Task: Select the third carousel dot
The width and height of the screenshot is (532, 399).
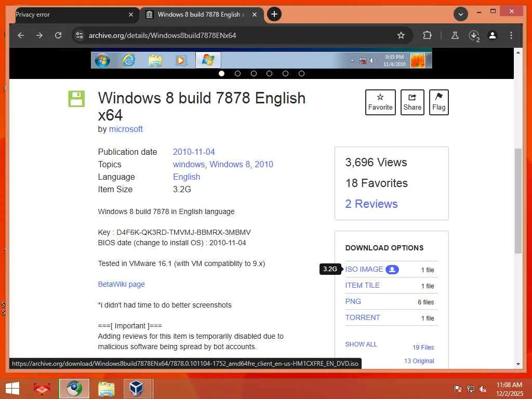Action: (x=254, y=73)
